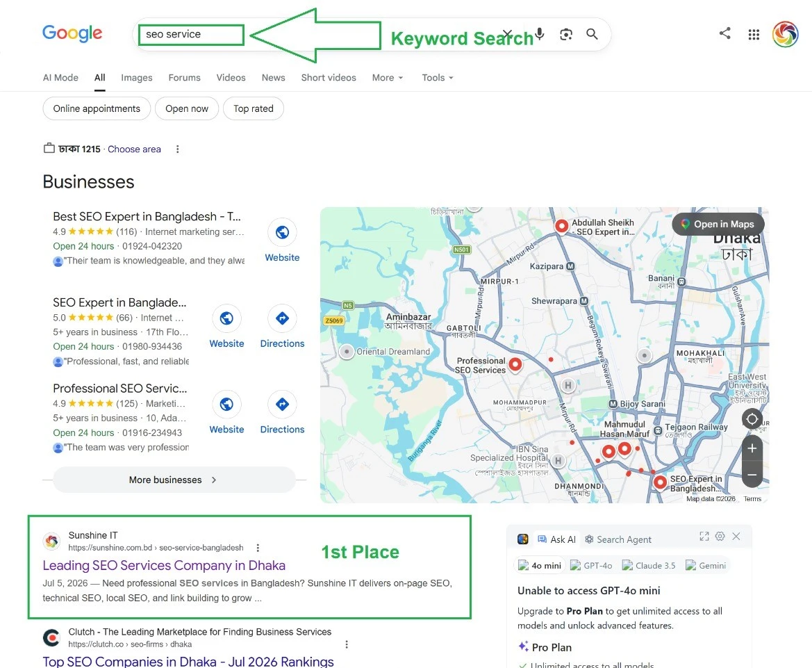Switch to Search Agent tab

pos(618,539)
